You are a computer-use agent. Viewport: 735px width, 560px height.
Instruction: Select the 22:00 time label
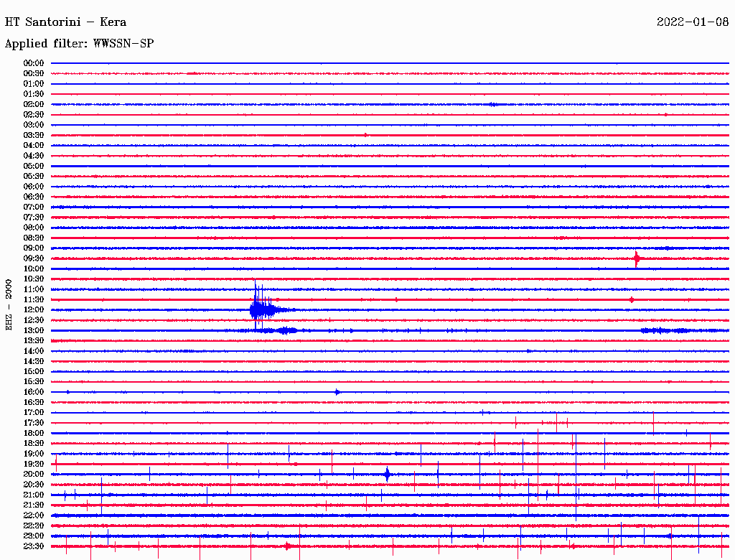[34, 515]
